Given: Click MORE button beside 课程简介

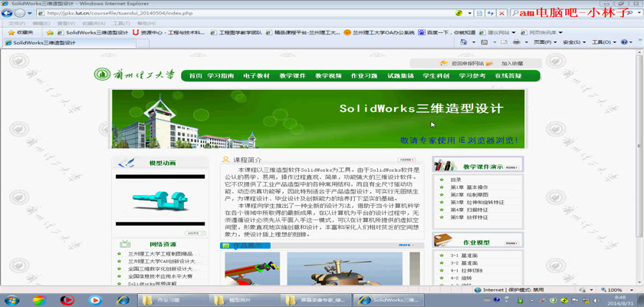Looking at the screenshot, I should 406,160.
